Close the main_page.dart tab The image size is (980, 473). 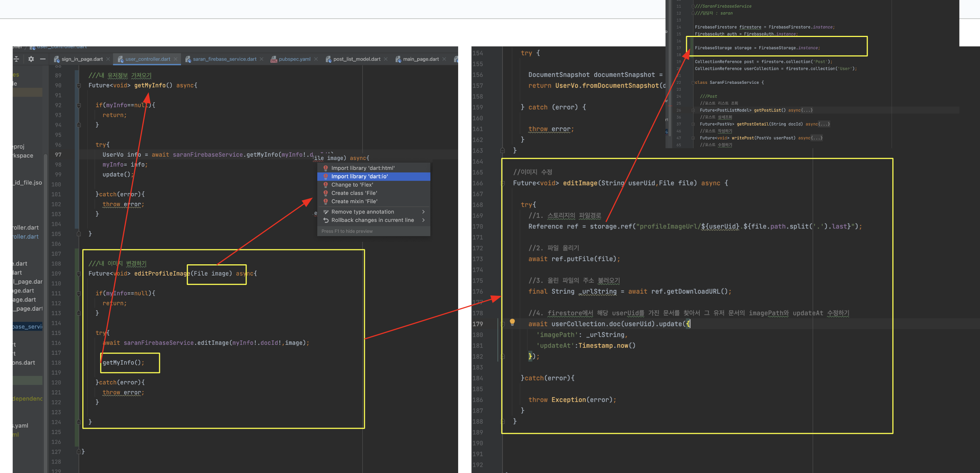444,59
